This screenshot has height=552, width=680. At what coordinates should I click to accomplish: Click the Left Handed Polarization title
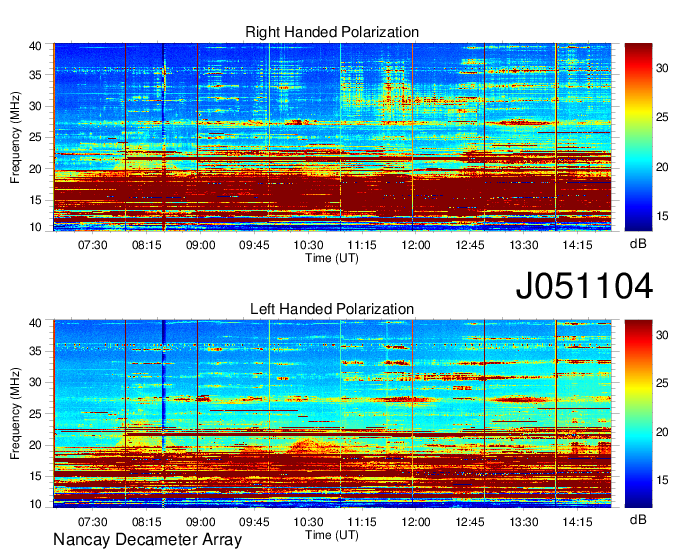[x=332, y=309]
